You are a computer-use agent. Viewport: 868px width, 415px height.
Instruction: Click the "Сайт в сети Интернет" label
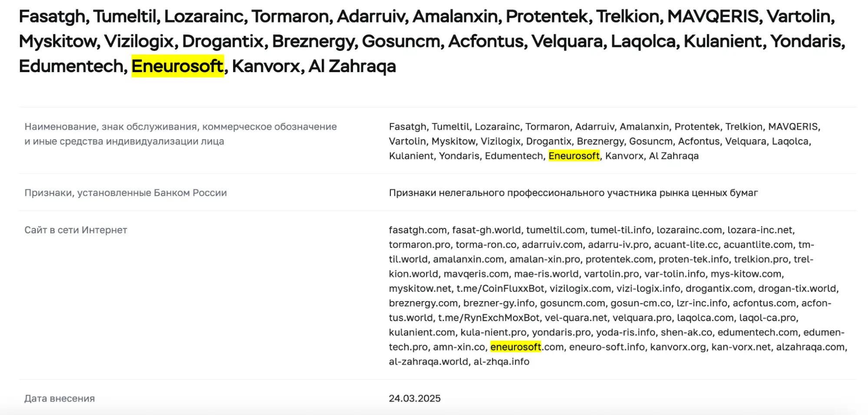coord(76,230)
